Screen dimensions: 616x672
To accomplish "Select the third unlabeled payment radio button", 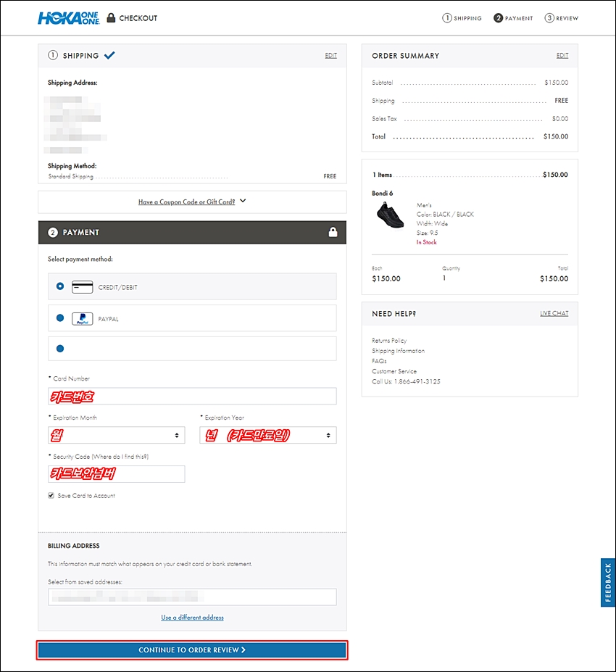I will pos(60,349).
